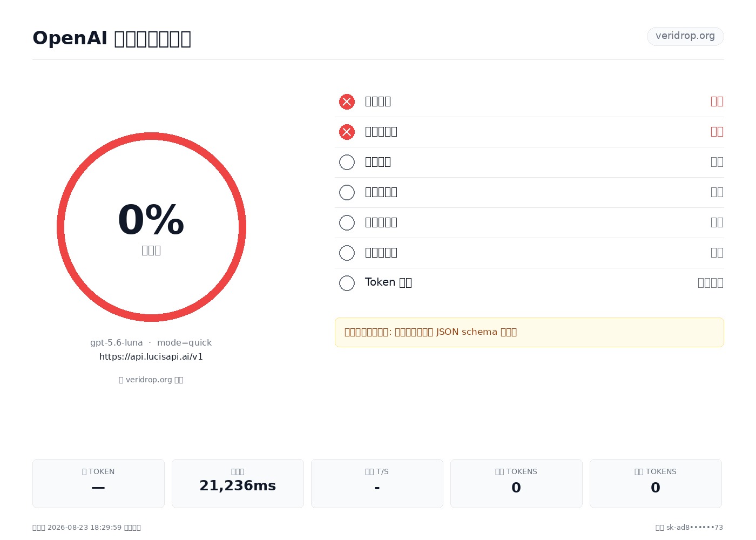Click the red X icon in the first check row

tap(347, 102)
